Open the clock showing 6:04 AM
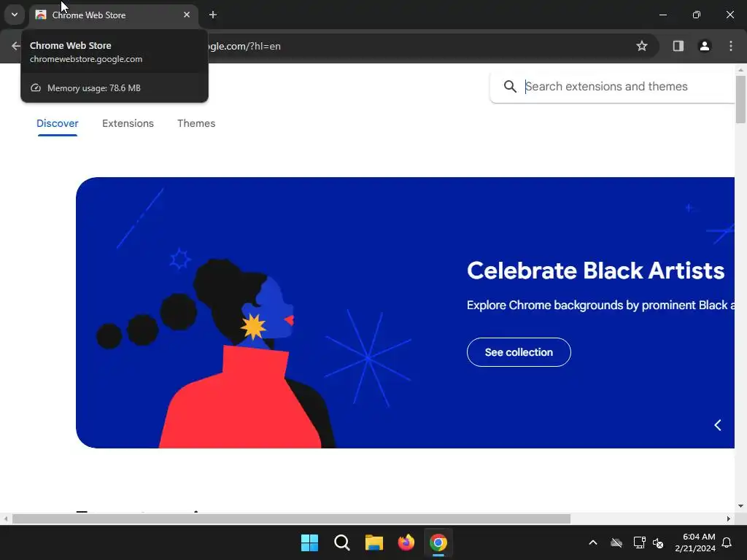Viewport: 747px width, 560px height. [695, 542]
